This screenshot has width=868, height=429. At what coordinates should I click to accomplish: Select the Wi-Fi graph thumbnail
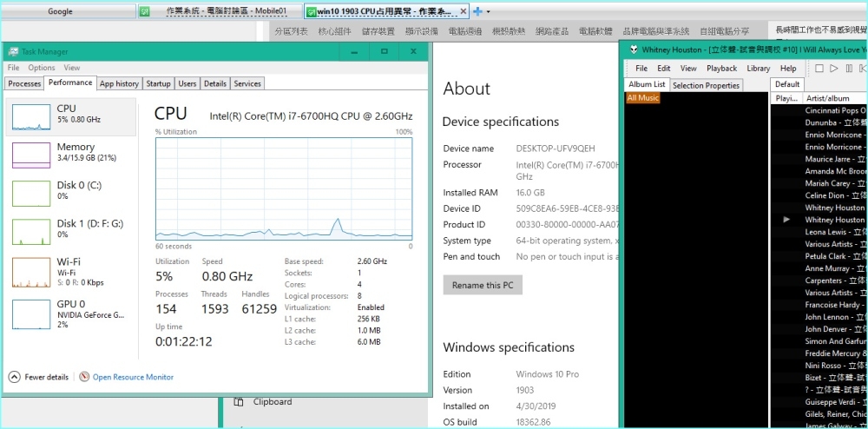click(x=31, y=273)
